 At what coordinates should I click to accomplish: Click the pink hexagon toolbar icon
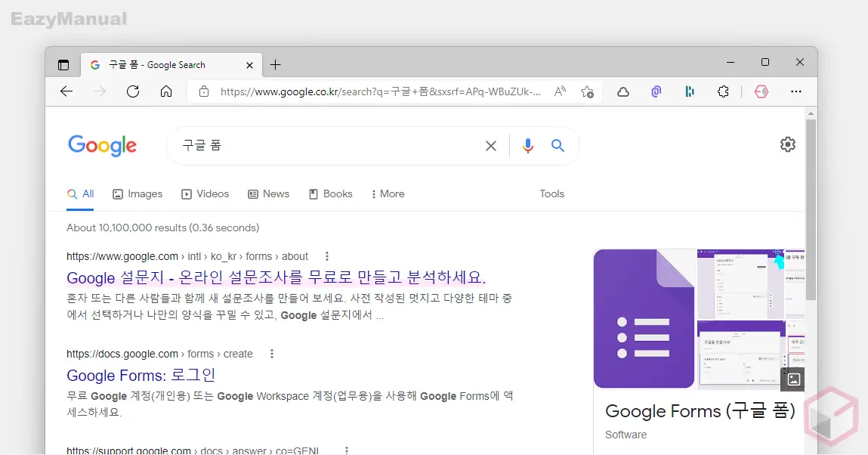coord(761,92)
